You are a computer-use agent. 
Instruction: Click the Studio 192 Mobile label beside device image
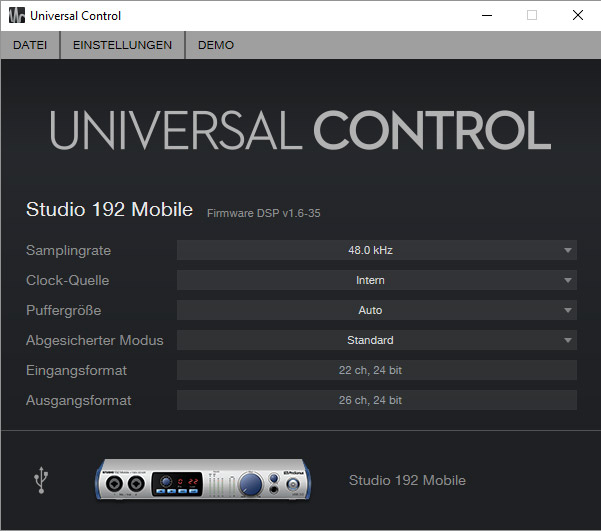[x=407, y=480]
